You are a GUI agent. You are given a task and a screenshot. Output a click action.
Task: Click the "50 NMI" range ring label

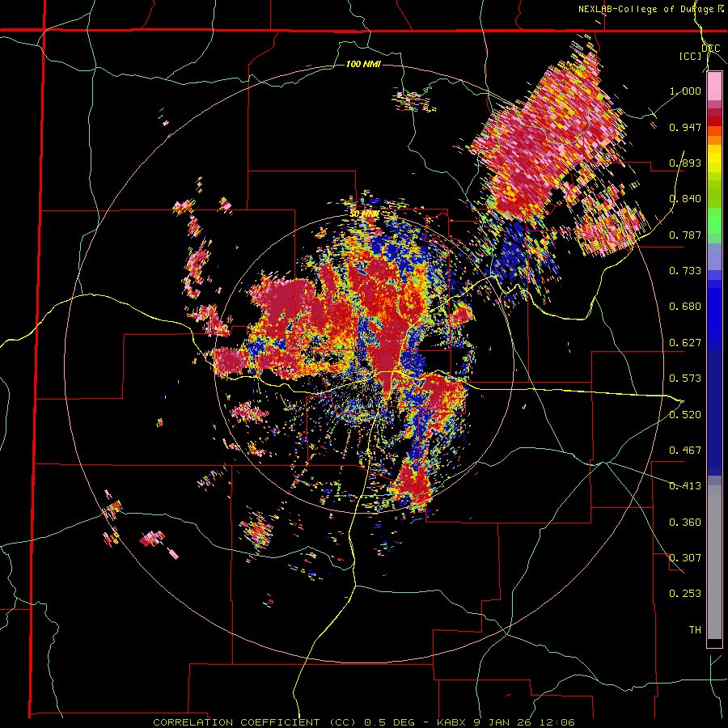tap(365, 214)
